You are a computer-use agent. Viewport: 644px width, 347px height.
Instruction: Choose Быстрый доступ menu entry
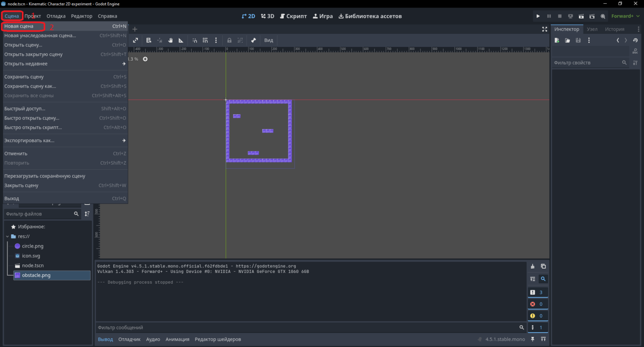65,109
